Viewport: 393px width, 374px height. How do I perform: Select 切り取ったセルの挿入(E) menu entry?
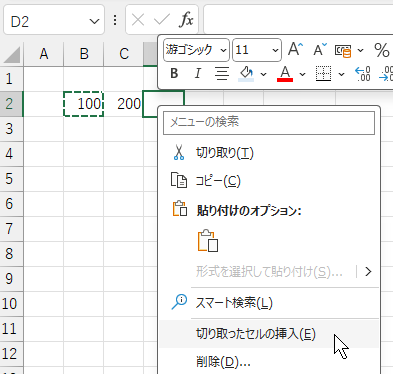click(269, 334)
